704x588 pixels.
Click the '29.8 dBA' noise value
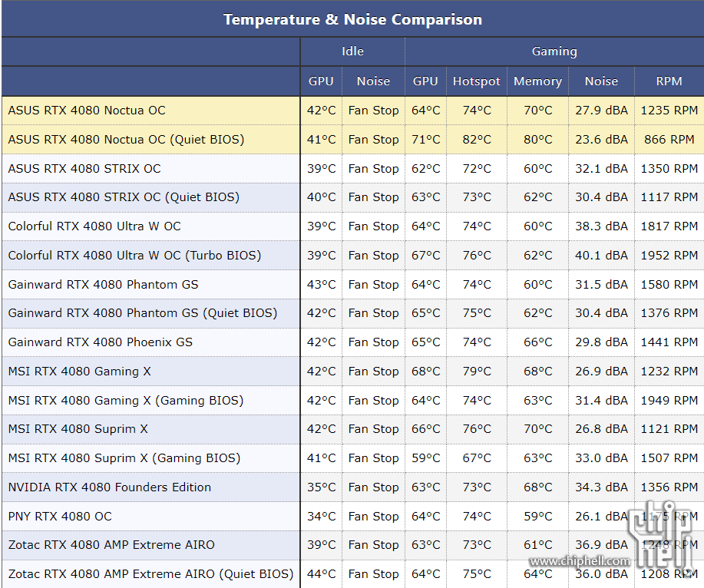[602, 342]
